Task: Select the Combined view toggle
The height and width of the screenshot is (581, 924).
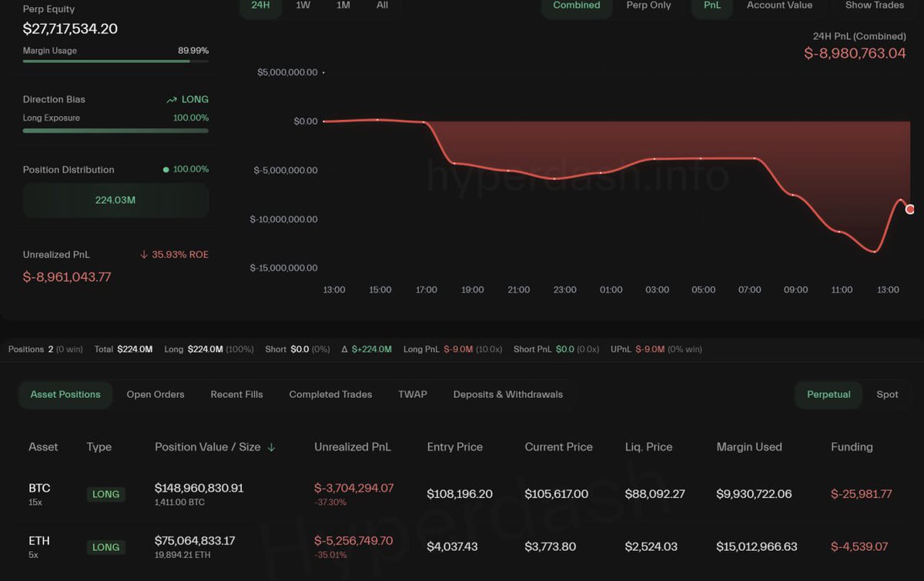Action: pos(577,5)
